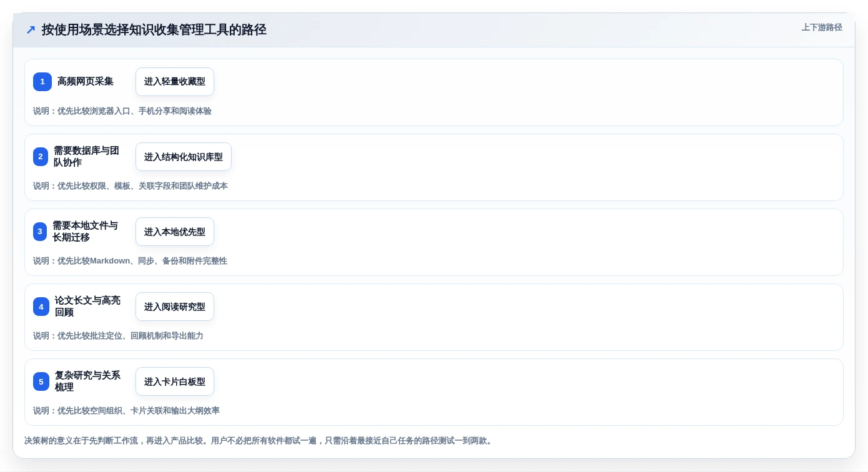Click the note about 浏览器入口、手机分享
The width and height of the screenshot is (868, 472).
click(x=122, y=111)
